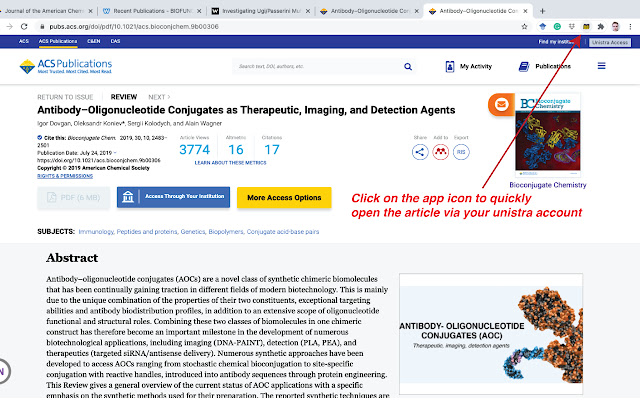Click the address bar URL

[134, 27]
